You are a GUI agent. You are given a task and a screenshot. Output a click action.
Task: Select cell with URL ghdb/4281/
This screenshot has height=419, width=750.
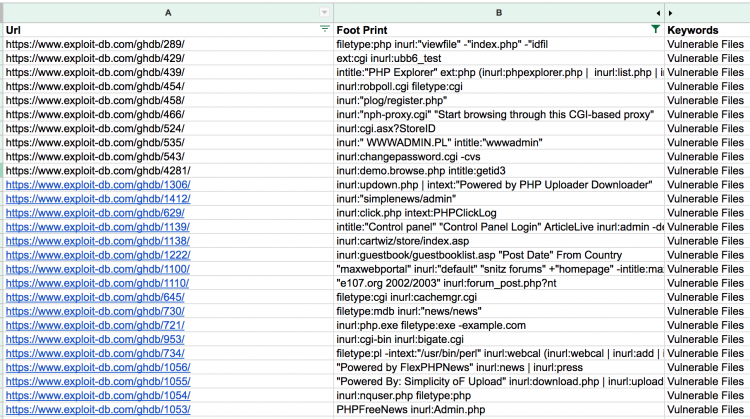(x=168, y=171)
